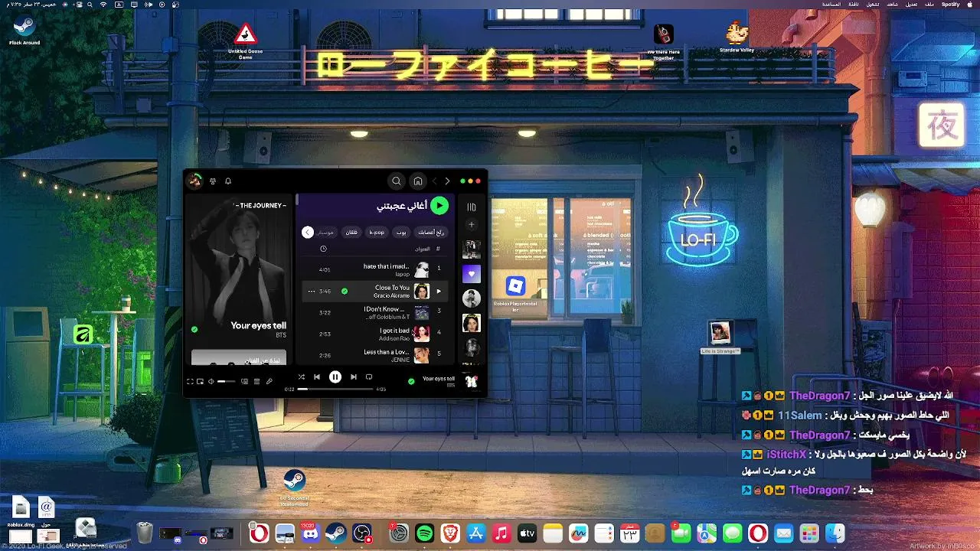Toggle the play queue view
The height and width of the screenshot is (551, 980).
pos(257,381)
